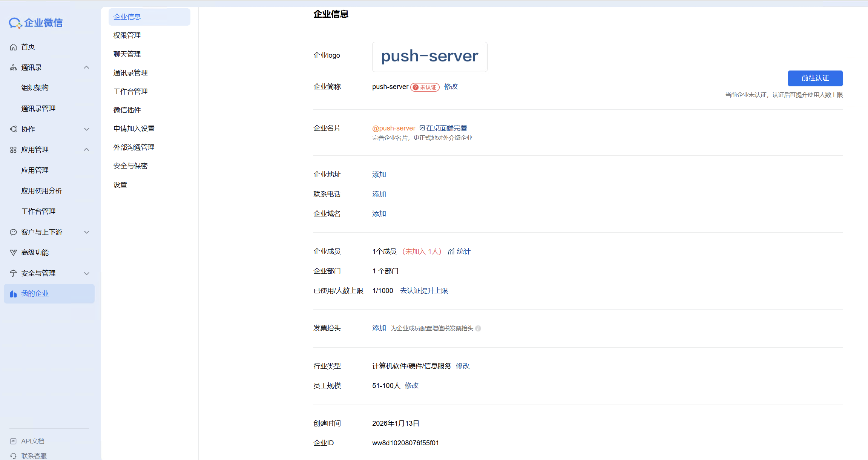This screenshot has width=868, height=460.
Task: Click the home icon beside 首页
Action: tap(13, 47)
